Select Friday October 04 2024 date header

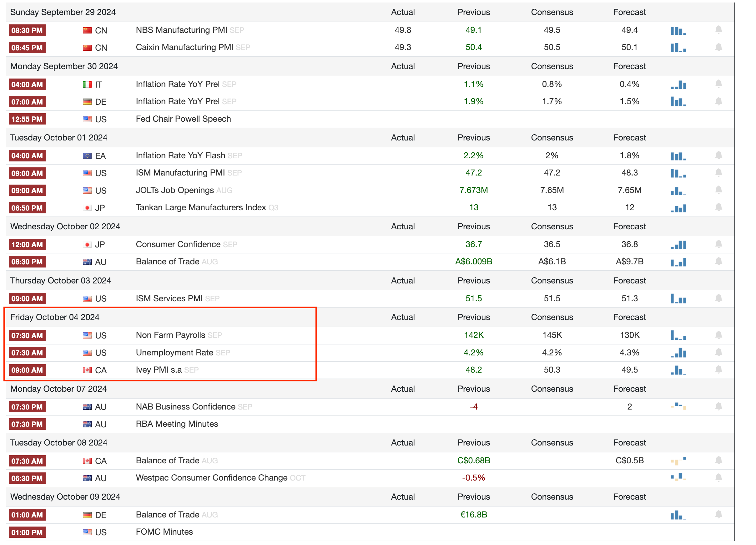point(55,317)
